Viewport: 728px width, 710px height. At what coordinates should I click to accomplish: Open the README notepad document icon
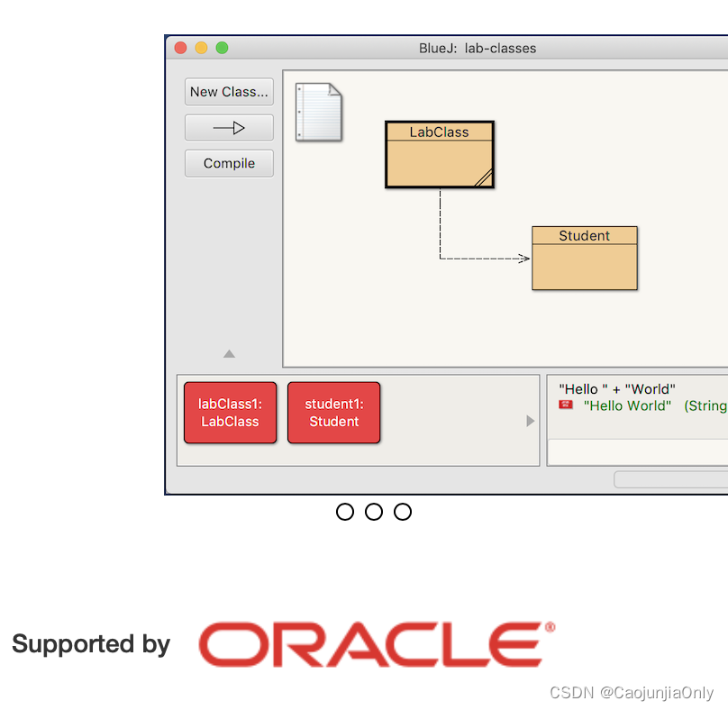(319, 112)
